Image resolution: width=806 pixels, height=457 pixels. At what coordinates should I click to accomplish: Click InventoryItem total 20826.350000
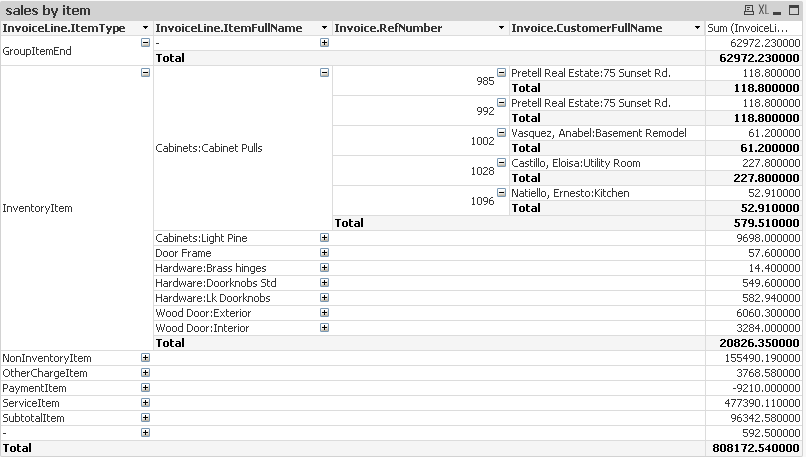pos(760,343)
